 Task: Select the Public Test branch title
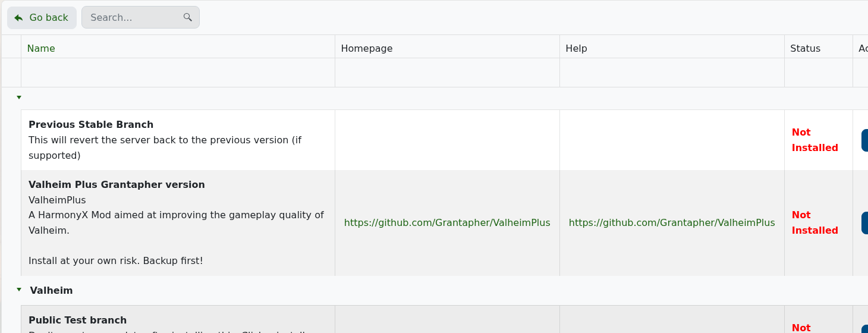click(x=77, y=321)
